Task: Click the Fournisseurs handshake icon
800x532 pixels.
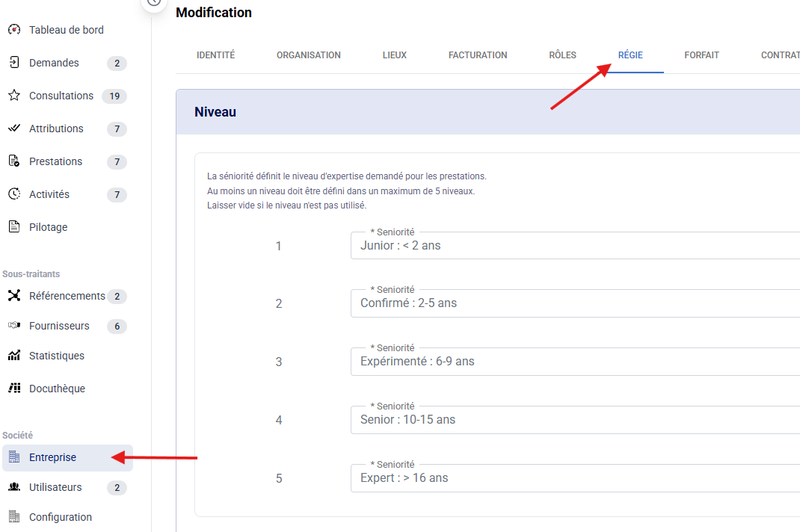Action: click(x=13, y=326)
